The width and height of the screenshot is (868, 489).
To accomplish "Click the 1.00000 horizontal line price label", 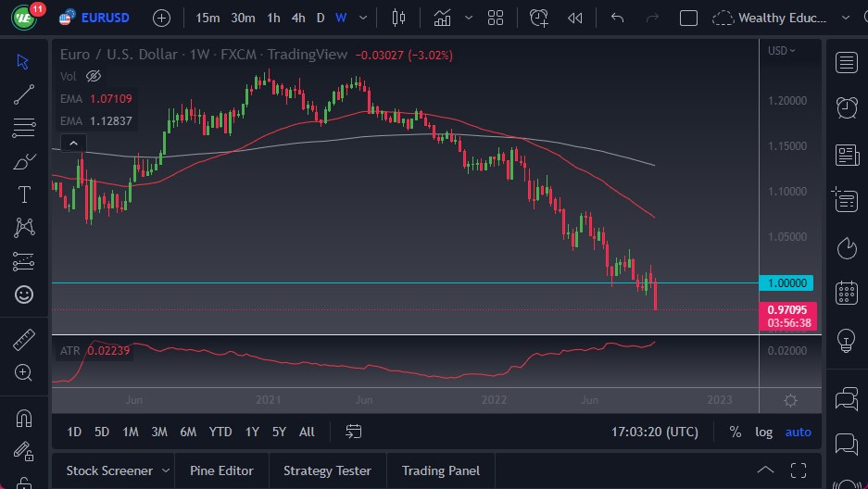I will pos(786,282).
